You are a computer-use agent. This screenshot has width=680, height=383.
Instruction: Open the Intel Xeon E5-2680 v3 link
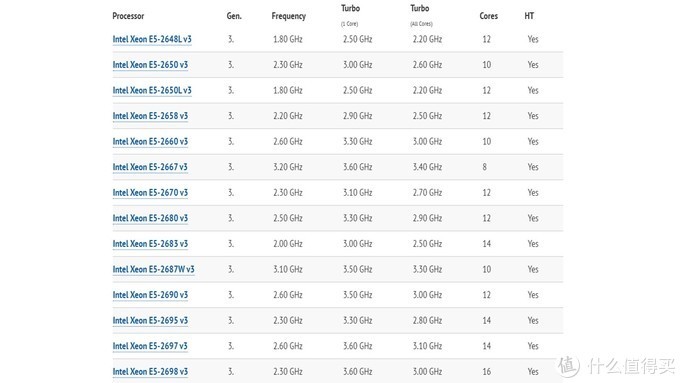[x=150, y=218]
